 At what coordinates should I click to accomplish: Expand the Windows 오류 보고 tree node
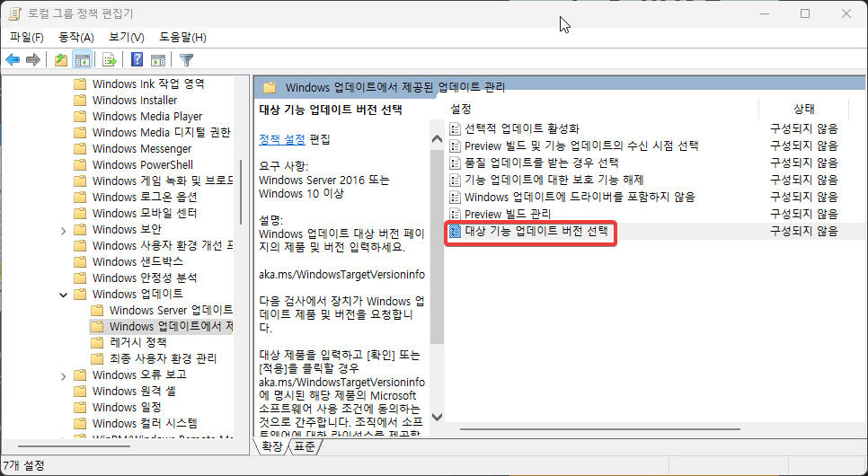[63, 375]
